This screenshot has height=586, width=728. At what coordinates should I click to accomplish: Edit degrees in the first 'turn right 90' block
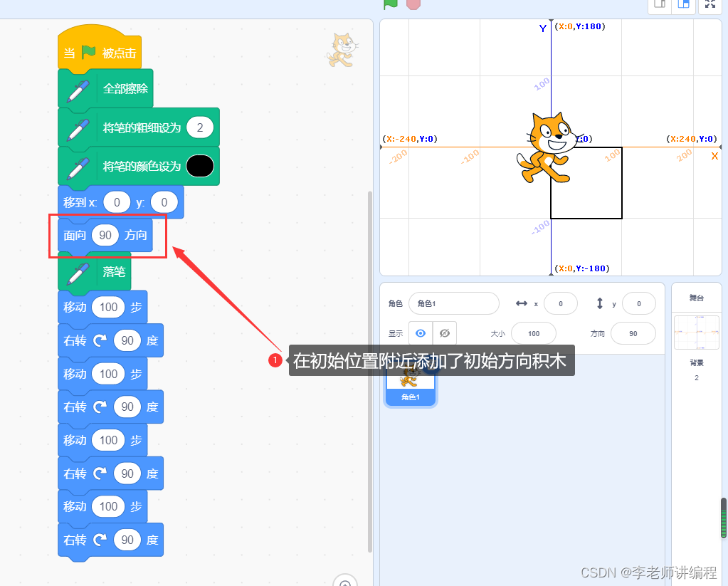coord(127,340)
